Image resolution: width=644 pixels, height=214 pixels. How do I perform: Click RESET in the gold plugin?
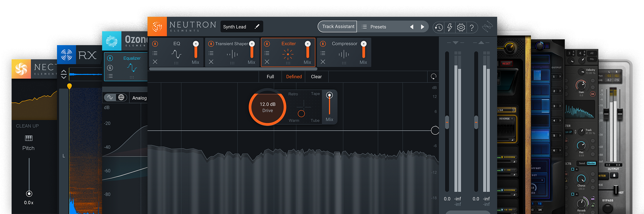click(507, 63)
